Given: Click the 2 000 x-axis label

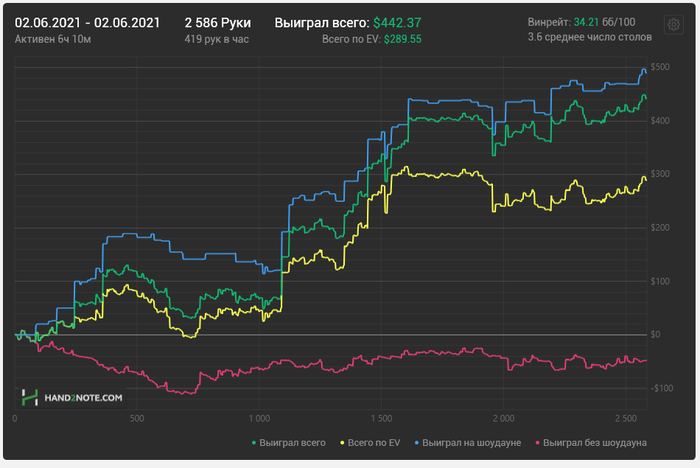Looking at the screenshot, I should (504, 418).
